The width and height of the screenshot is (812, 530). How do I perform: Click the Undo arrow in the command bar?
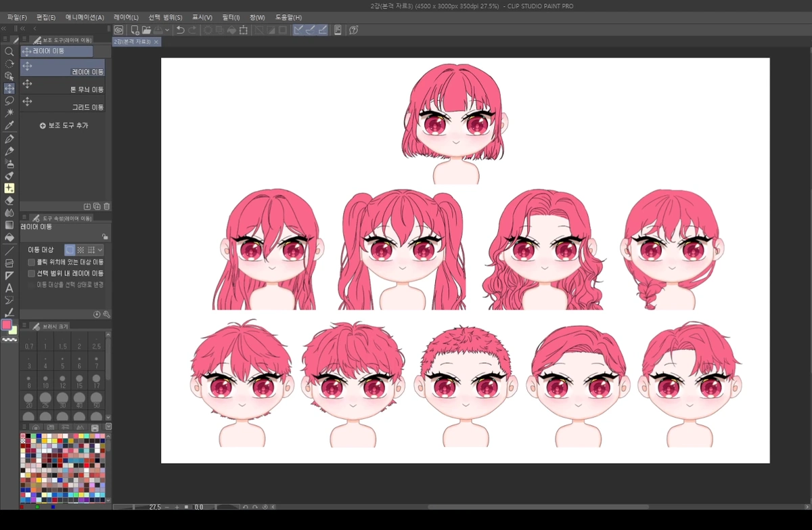[180, 30]
